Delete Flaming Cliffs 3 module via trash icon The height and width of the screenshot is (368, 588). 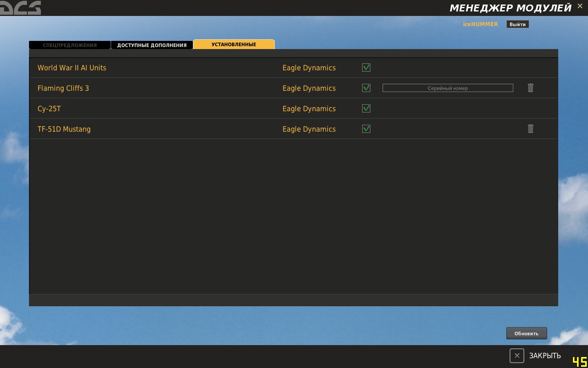(530, 88)
